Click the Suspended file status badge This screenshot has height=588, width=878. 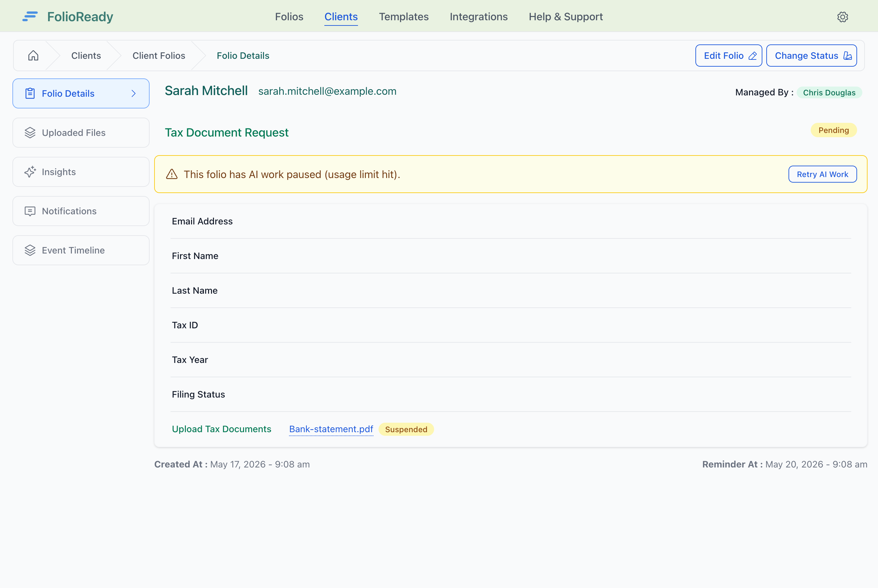click(406, 429)
